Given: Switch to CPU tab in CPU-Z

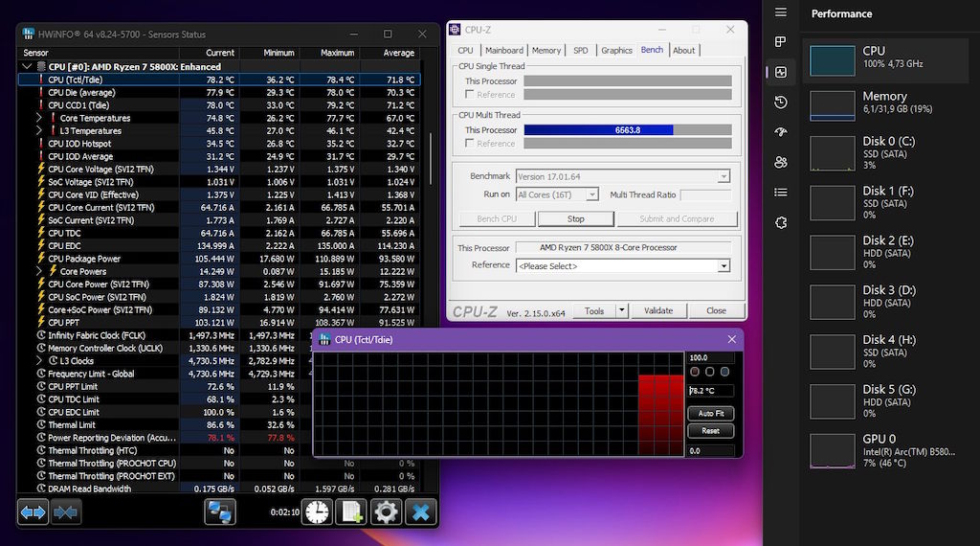Looking at the screenshot, I should 465,50.
